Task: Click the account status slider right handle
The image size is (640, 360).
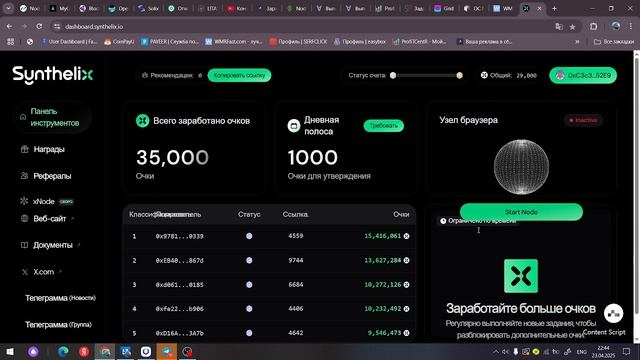Action: [460, 75]
